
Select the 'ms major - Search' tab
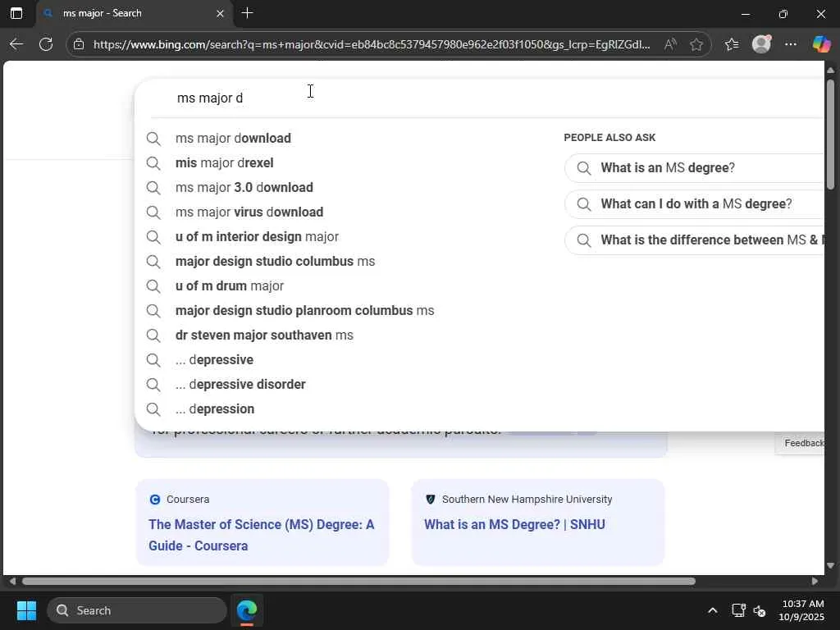tap(134, 13)
